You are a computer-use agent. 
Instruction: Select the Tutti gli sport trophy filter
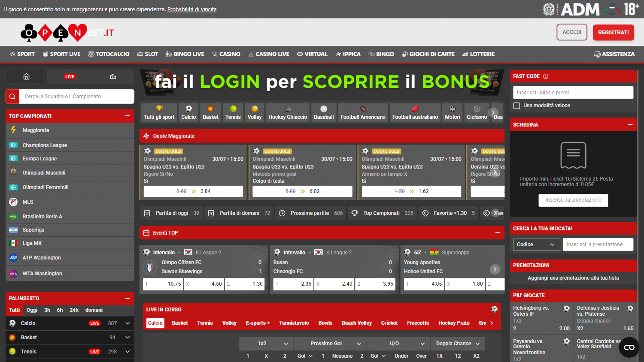point(159,112)
